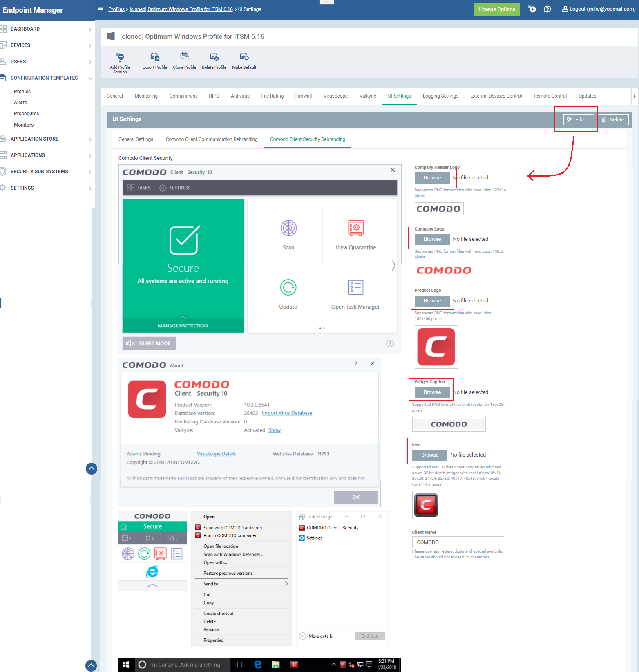This screenshot has width=639, height=672.
Task: Click the Logout link for mike@yopmail.com
Action: coord(599,9)
